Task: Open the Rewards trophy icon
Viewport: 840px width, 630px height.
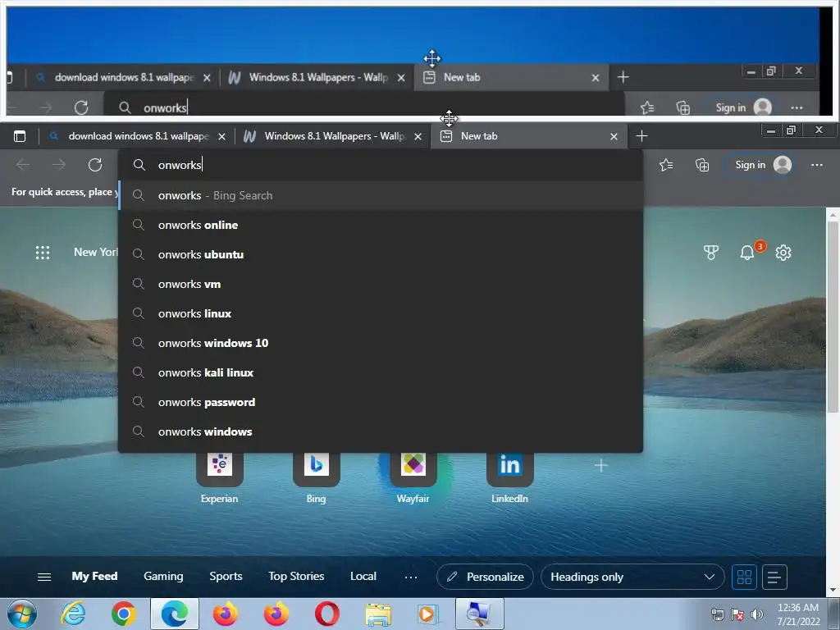Action: click(x=711, y=253)
